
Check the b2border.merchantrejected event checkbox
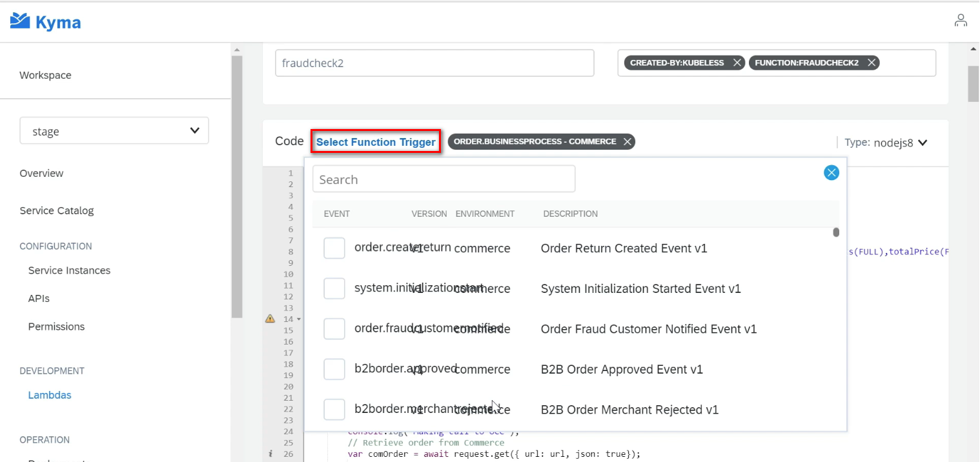pos(334,409)
